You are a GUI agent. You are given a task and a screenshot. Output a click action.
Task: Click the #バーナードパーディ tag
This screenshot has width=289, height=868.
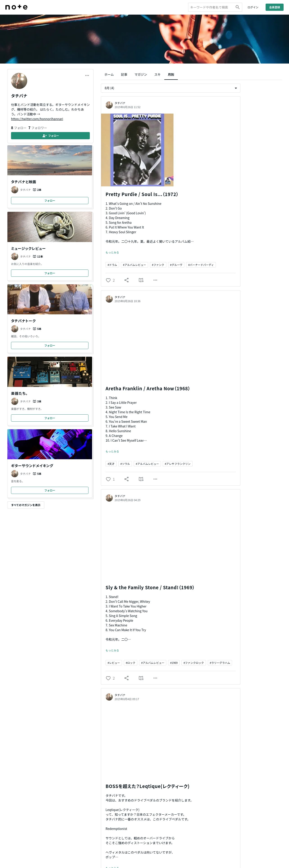pos(201,265)
